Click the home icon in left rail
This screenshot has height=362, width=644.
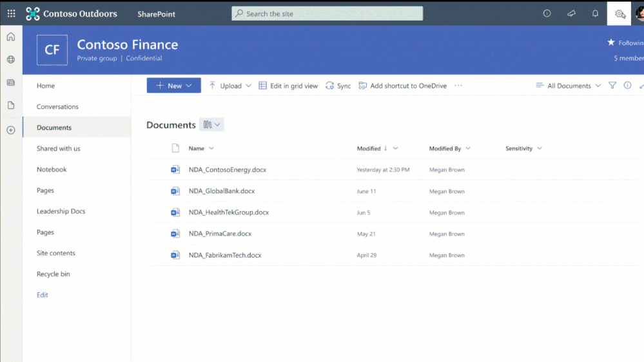[11, 37]
